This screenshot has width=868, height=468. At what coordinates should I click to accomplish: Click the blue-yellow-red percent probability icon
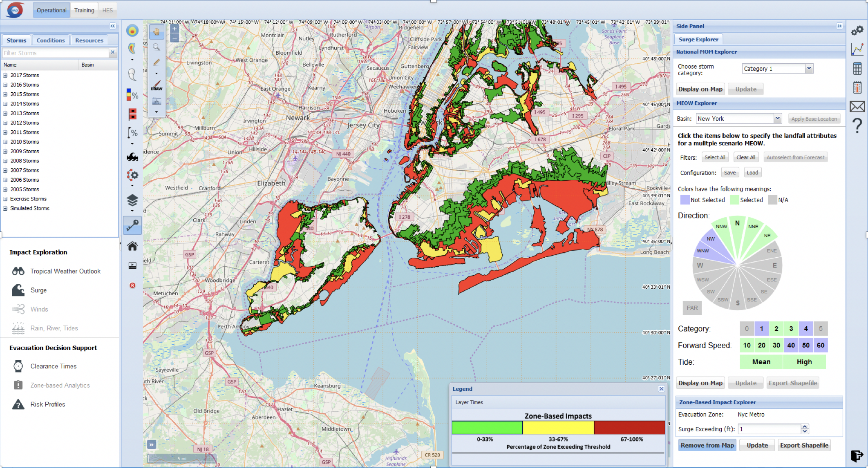(132, 95)
